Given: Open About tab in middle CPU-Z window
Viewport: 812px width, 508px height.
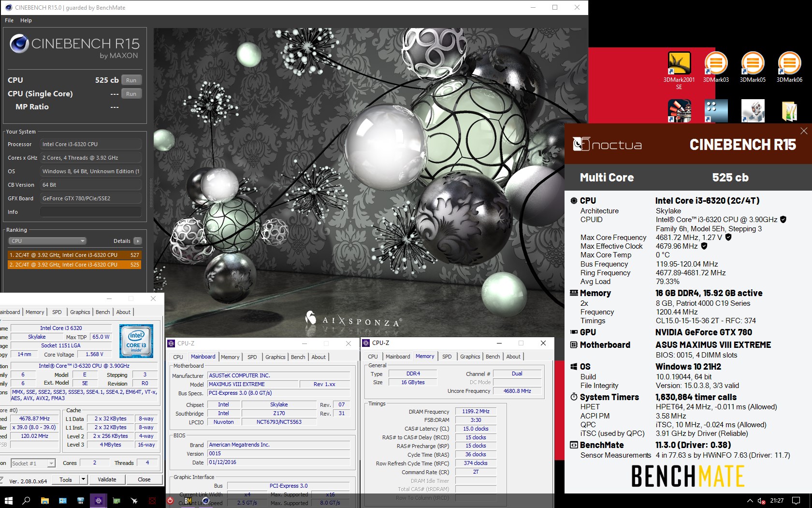Looking at the screenshot, I should point(319,357).
